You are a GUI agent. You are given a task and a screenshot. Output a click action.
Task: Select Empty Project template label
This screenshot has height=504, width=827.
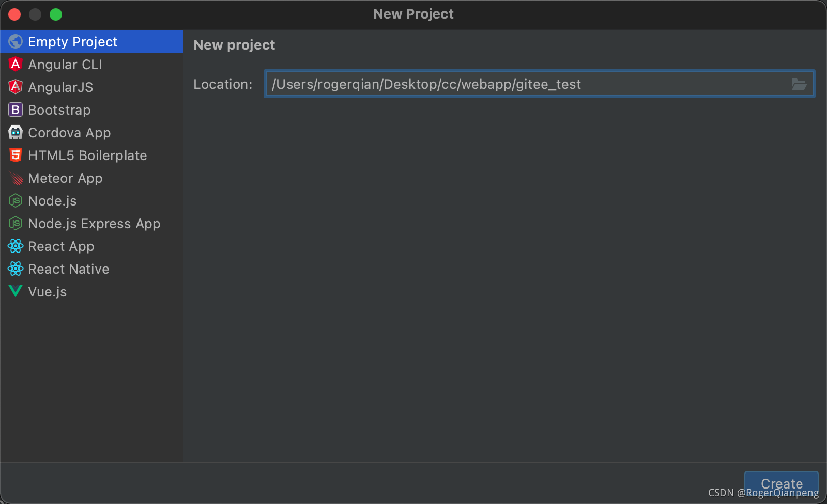click(x=73, y=42)
